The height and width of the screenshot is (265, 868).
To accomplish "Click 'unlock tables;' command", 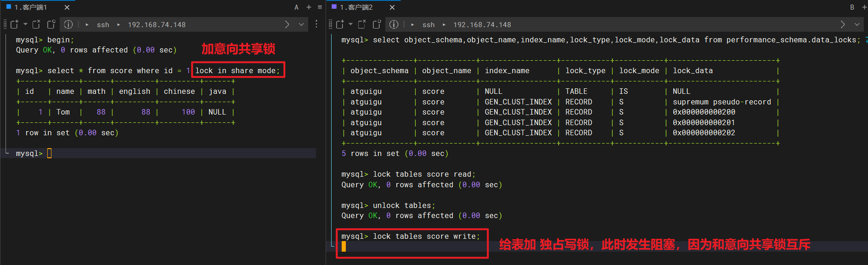I will coord(404,205).
